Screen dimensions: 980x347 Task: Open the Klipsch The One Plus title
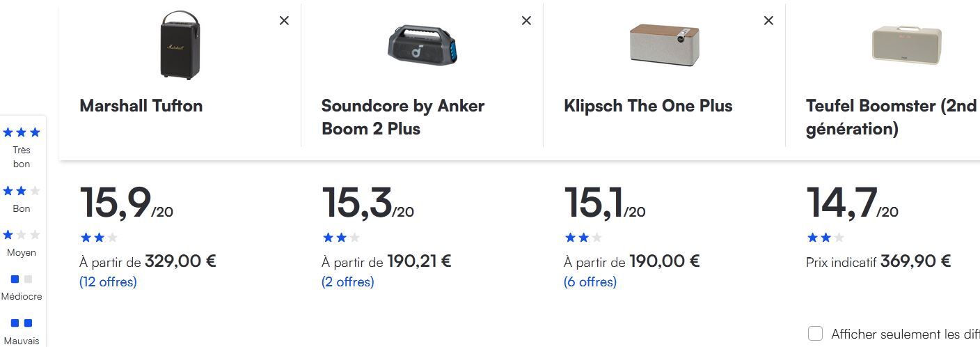(x=648, y=106)
